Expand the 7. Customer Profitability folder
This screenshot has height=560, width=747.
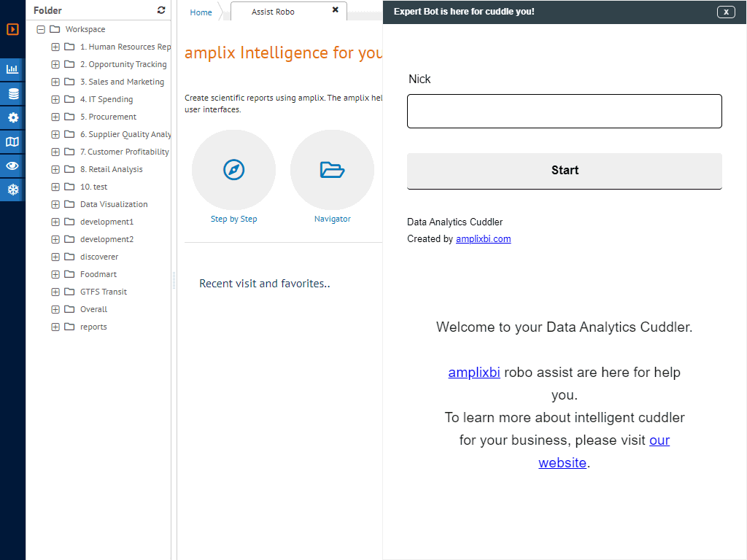coord(55,152)
